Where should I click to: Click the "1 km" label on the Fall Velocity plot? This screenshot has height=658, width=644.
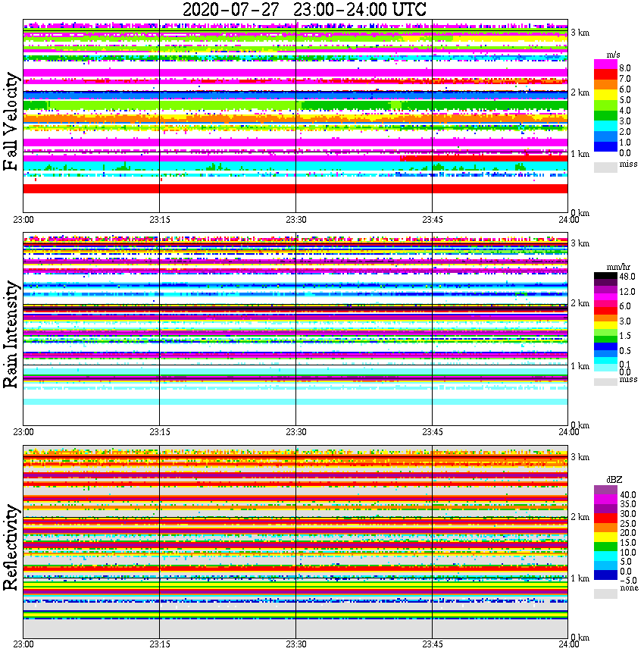tap(580, 155)
